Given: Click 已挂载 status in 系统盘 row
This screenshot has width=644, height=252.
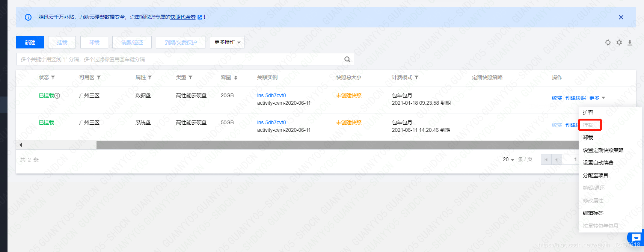Looking at the screenshot, I should point(47,123).
